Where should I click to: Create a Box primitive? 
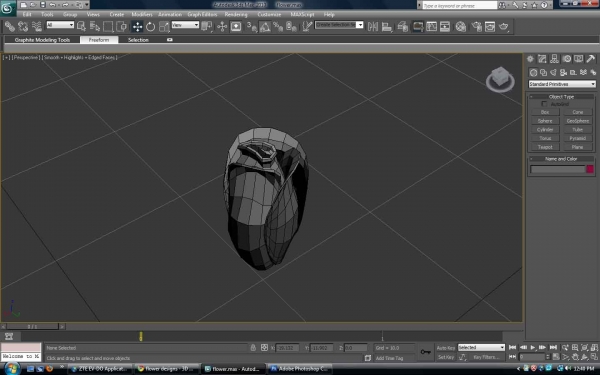(x=545, y=112)
